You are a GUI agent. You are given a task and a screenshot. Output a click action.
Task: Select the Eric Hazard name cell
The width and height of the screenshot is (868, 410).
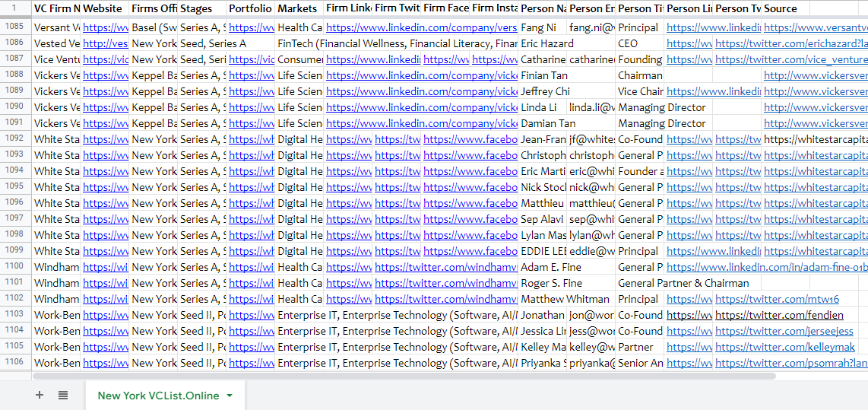click(x=543, y=43)
